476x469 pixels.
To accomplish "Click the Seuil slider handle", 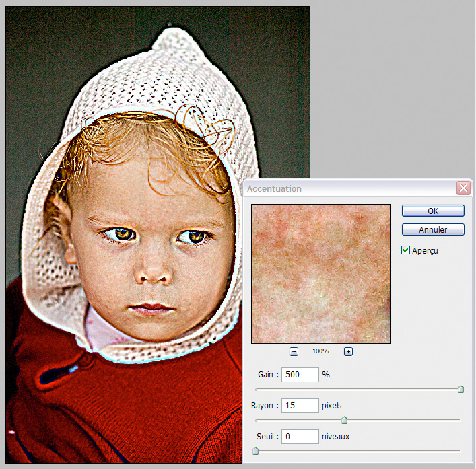I will point(256,451).
